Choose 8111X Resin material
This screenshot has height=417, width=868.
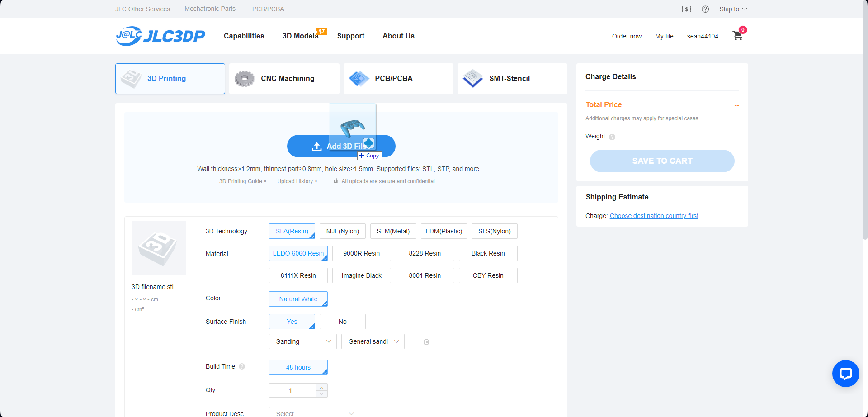pos(298,275)
